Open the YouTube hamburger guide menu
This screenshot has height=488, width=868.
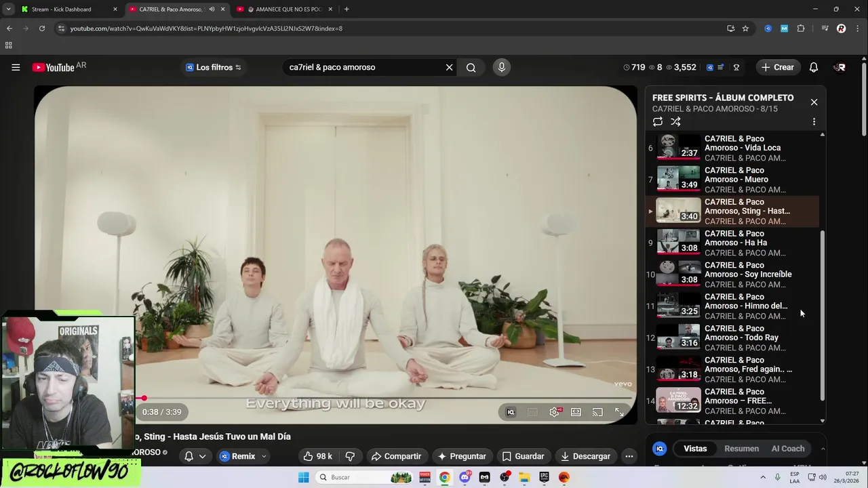(x=16, y=67)
